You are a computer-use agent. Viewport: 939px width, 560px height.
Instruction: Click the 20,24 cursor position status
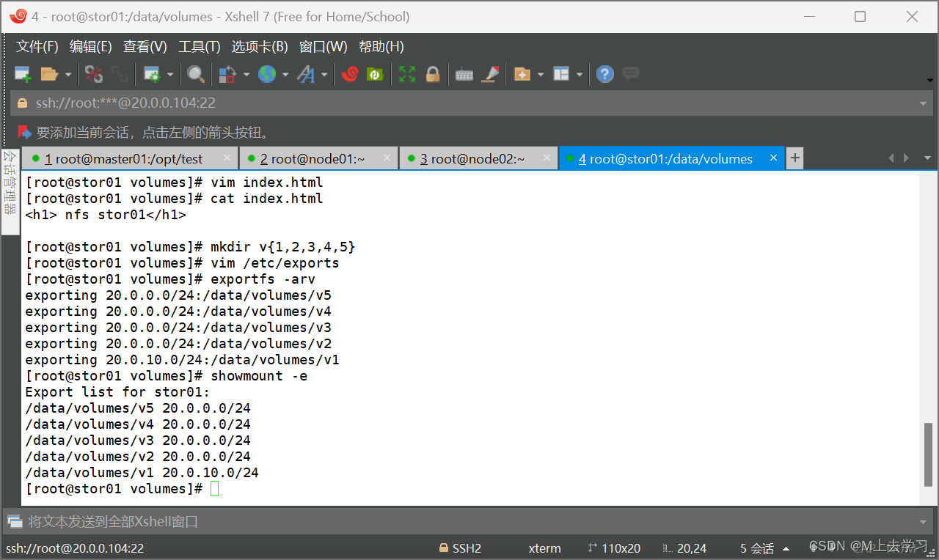pyautogui.click(x=684, y=548)
